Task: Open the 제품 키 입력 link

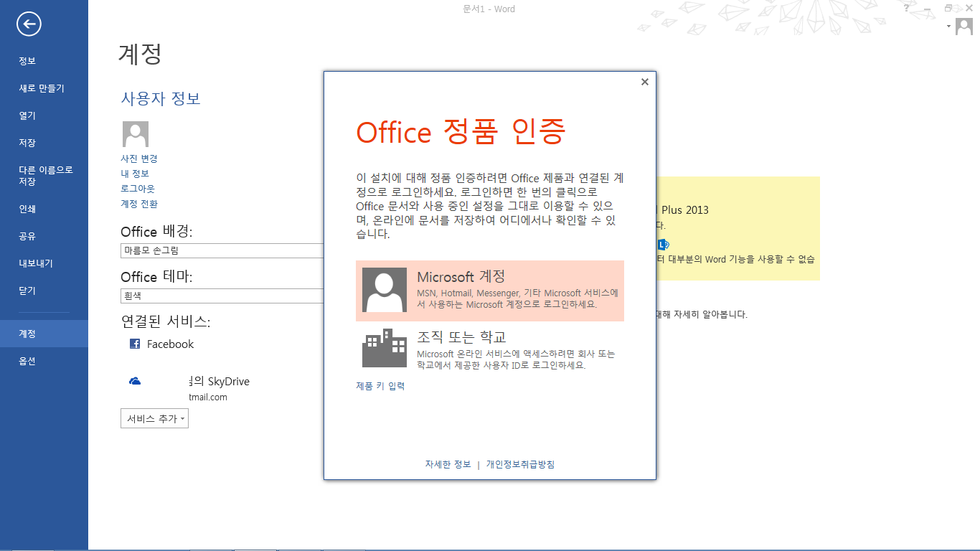Action: 380,386
